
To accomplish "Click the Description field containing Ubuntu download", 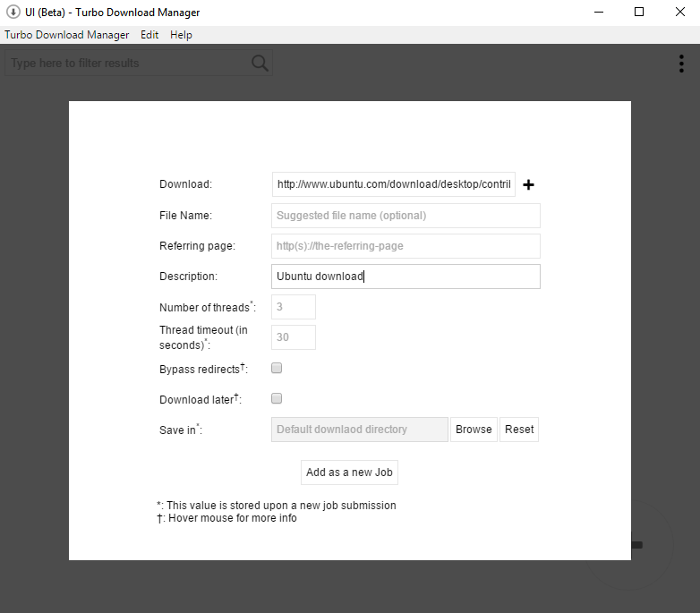I will click(x=405, y=277).
